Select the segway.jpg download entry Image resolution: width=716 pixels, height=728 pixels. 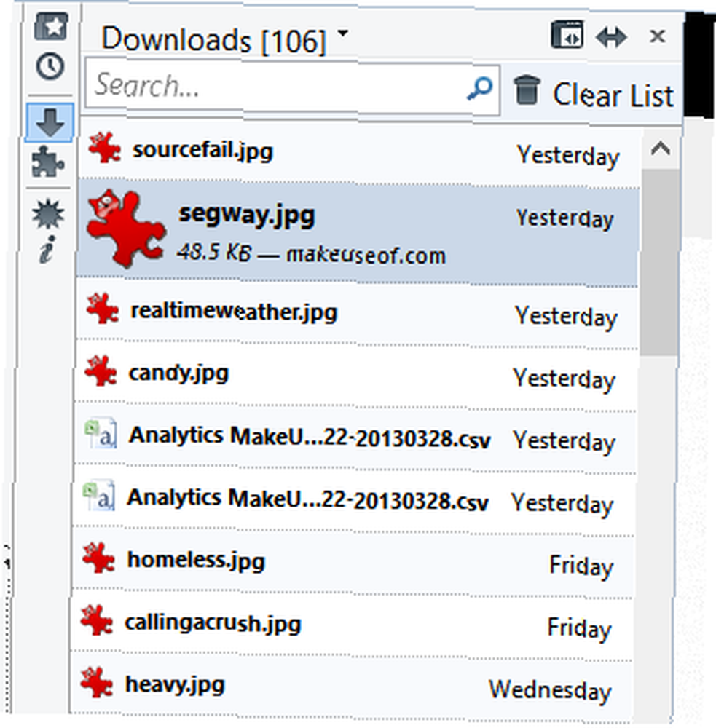point(358,234)
